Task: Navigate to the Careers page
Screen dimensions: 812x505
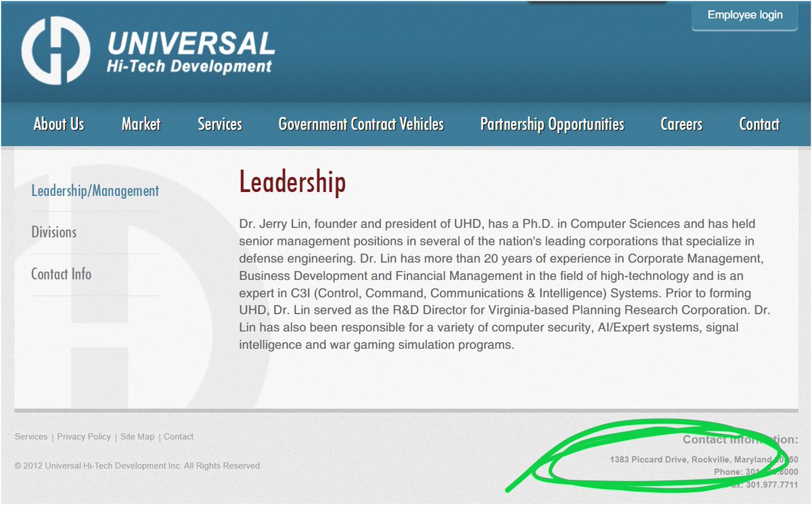Action: click(x=681, y=124)
